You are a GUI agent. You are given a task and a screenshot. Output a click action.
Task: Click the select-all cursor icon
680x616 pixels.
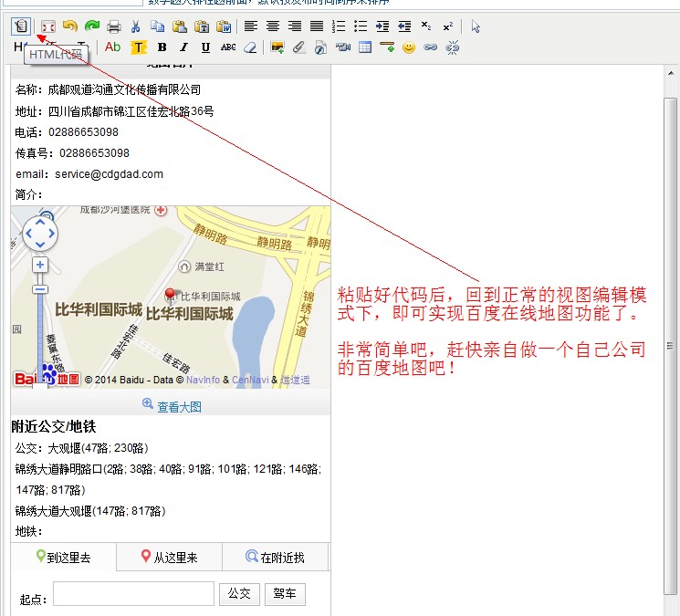(476, 26)
